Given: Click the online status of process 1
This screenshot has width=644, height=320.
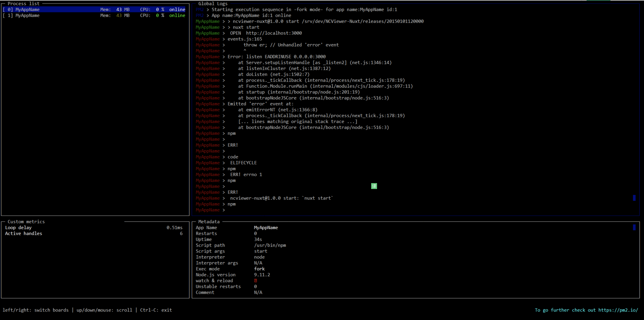Looking at the screenshot, I should [x=177, y=15].
